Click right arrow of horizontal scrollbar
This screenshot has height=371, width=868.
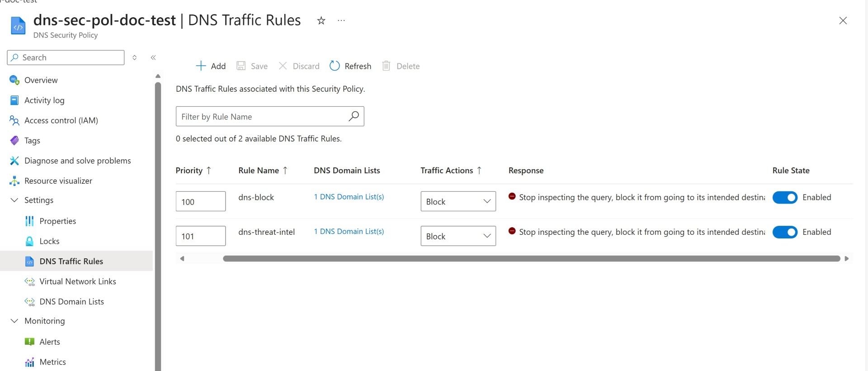[x=846, y=258]
